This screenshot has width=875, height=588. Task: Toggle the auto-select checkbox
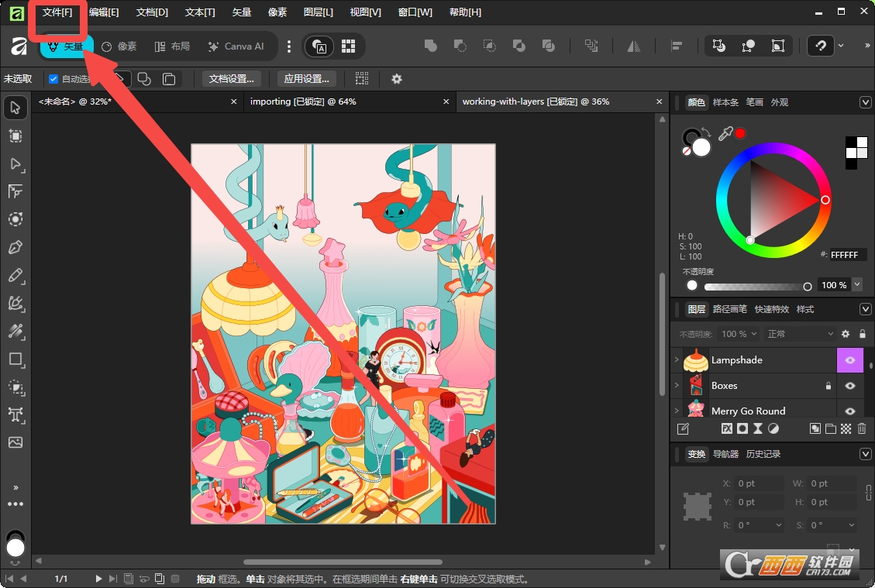(53, 79)
